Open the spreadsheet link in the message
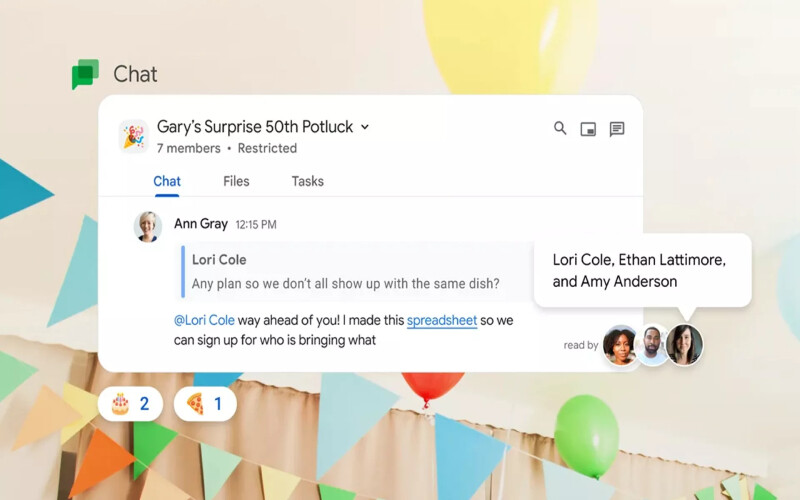 click(441, 321)
